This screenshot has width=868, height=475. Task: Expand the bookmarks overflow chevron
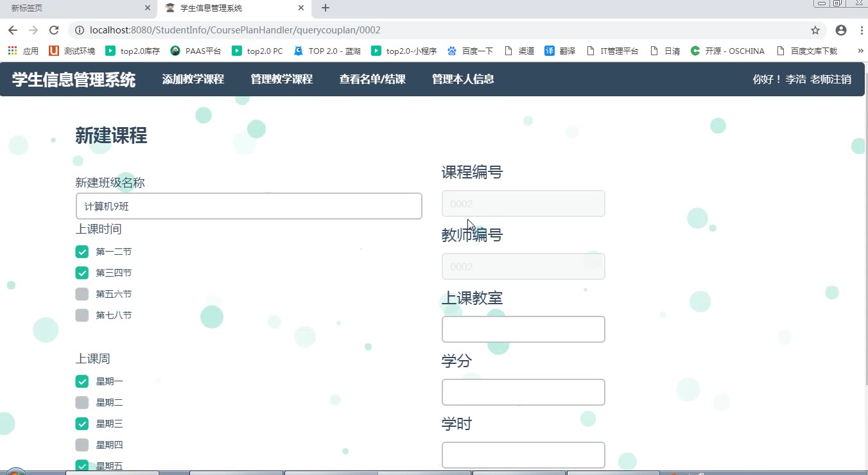point(860,51)
